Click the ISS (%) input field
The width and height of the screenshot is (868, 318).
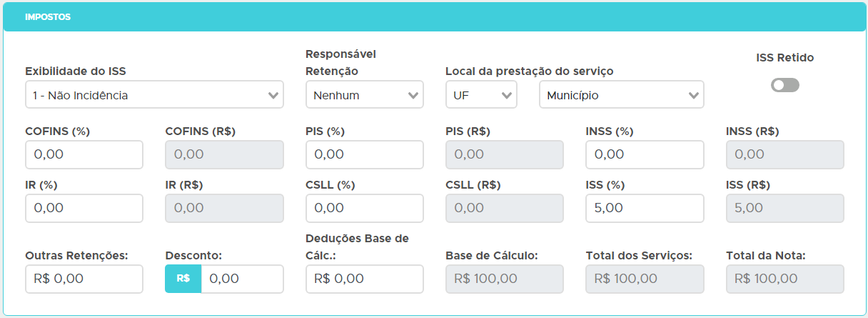point(645,208)
